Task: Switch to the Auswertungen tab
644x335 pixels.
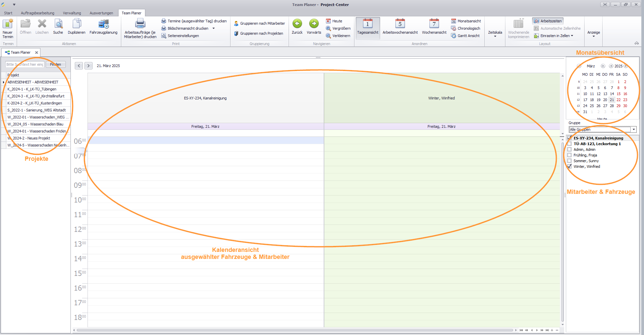Action: pyautogui.click(x=101, y=13)
